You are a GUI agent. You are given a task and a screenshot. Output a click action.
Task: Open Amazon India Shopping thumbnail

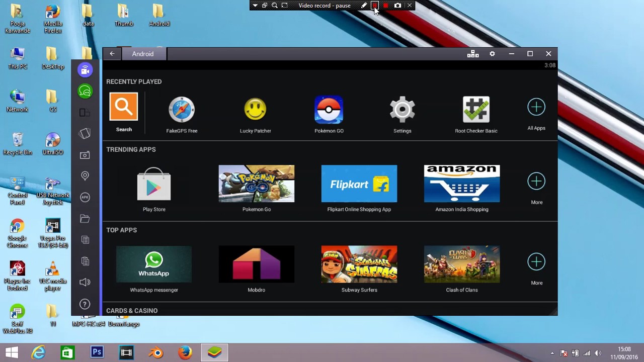[x=462, y=184]
